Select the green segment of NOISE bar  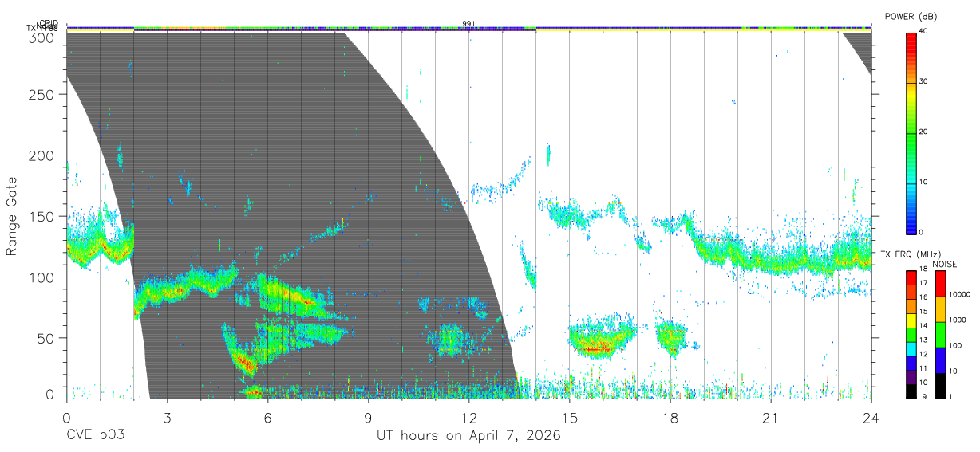940,334
